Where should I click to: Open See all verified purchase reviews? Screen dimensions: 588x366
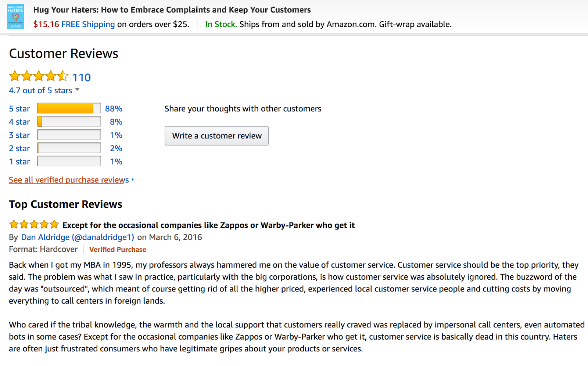(69, 180)
